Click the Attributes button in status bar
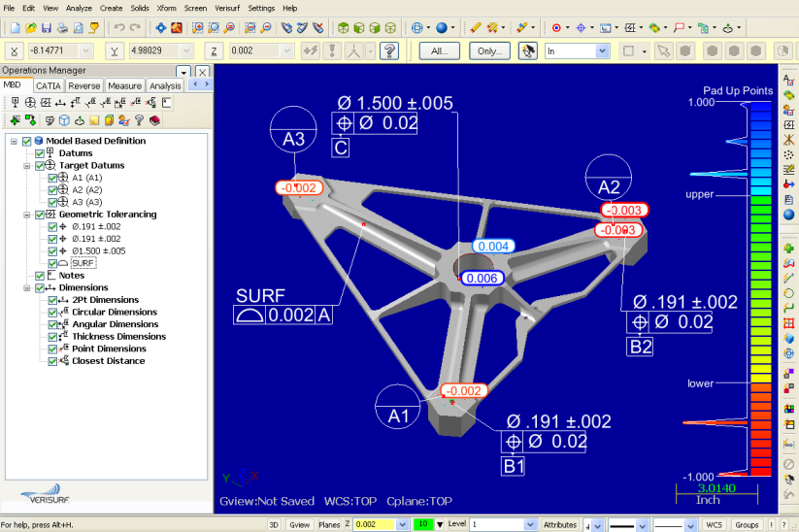Image resolution: width=799 pixels, height=532 pixels. (x=560, y=524)
